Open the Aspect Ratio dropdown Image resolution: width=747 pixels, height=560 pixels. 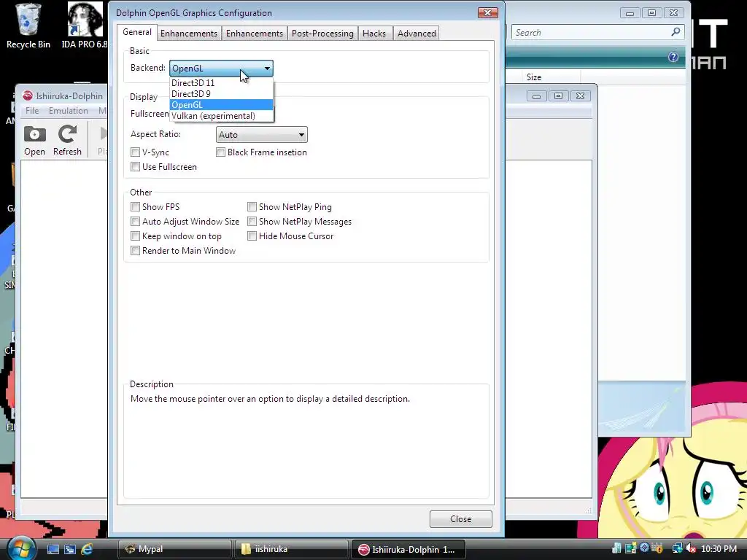[262, 135]
